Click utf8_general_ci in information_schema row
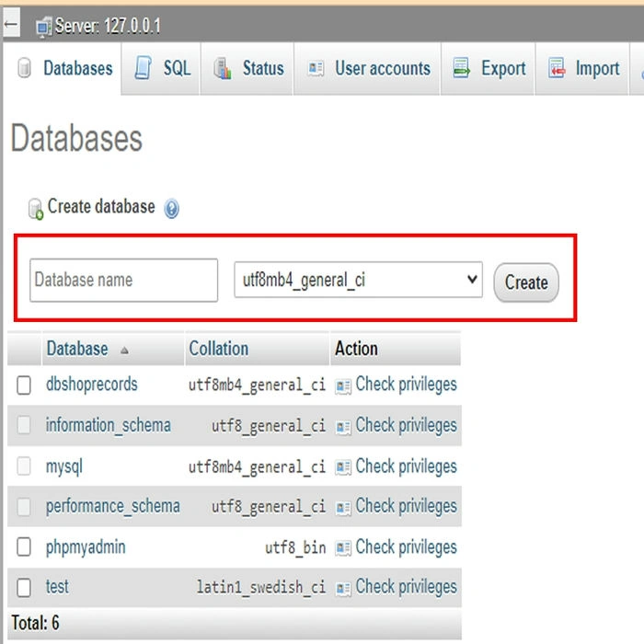 (269, 426)
